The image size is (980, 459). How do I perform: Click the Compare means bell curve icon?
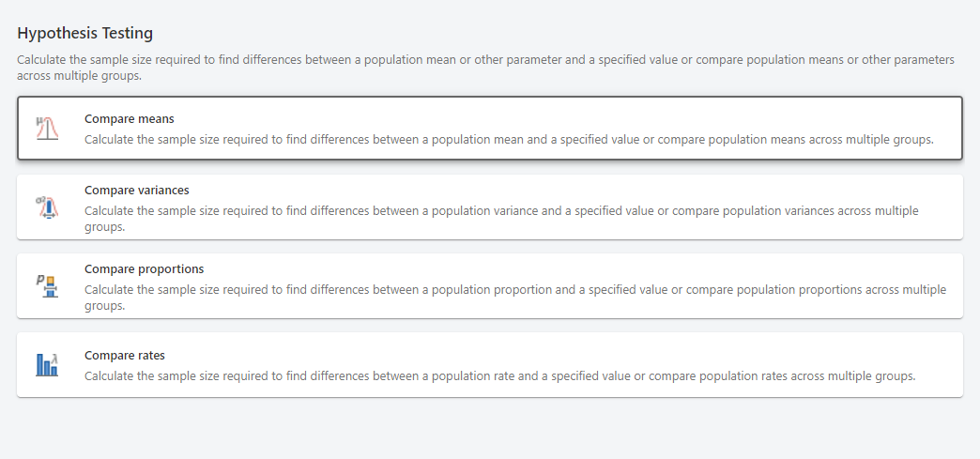pyautogui.click(x=47, y=129)
